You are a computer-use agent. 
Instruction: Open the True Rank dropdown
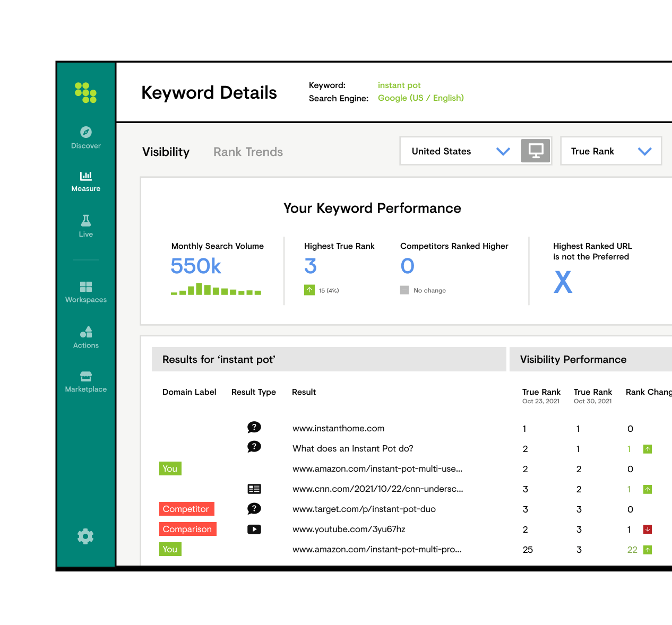[611, 151]
